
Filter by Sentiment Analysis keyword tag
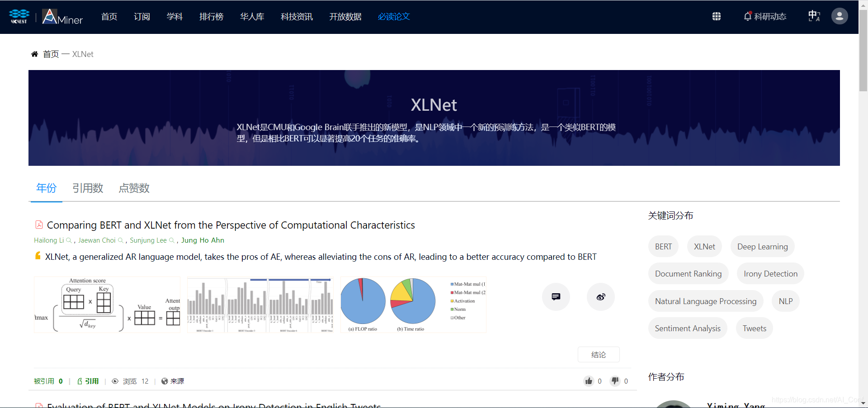[x=688, y=328]
